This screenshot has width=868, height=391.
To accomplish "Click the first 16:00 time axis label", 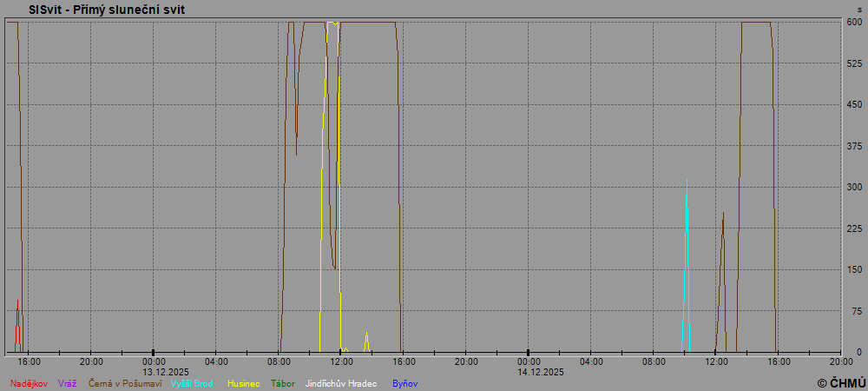I will coord(29,361).
